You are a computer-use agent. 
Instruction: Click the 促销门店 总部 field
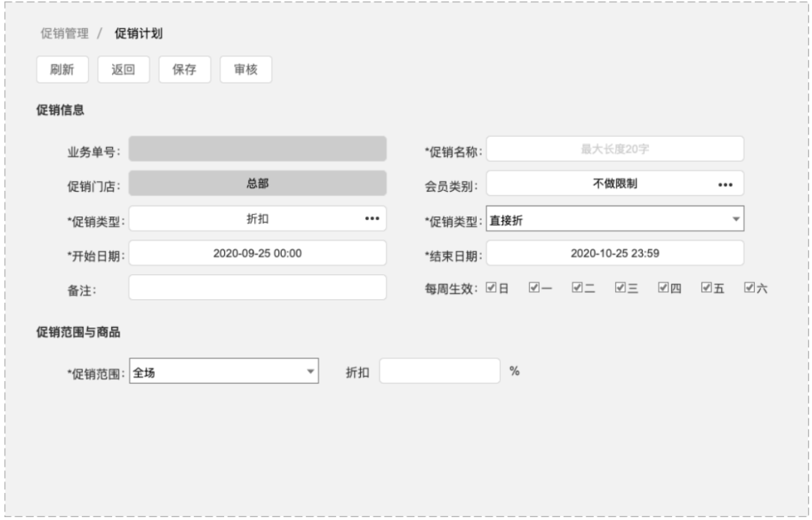pos(257,183)
